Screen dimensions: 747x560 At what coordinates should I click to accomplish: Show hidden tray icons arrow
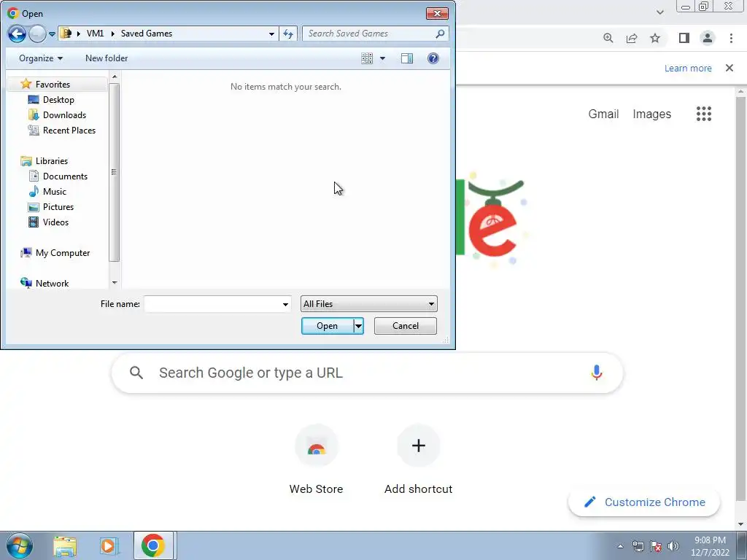click(620, 546)
